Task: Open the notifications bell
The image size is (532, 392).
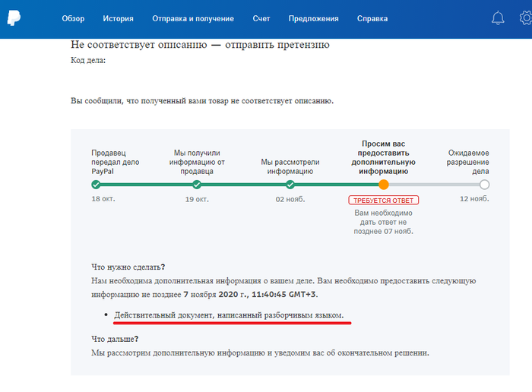Action: pyautogui.click(x=499, y=18)
